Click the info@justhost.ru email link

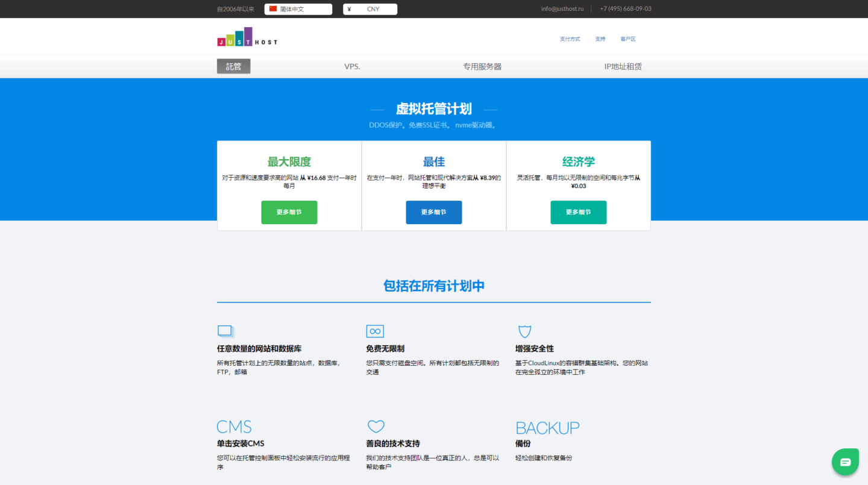[x=562, y=9]
